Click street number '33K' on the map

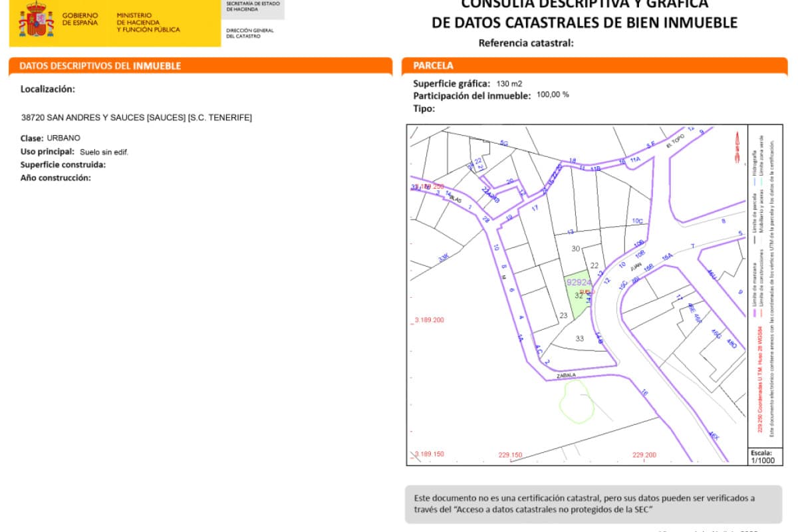click(444, 258)
